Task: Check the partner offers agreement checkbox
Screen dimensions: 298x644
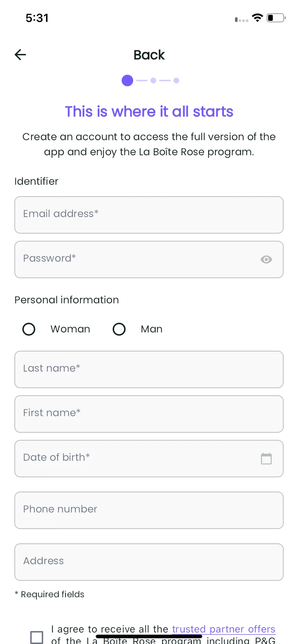Action: click(37, 637)
